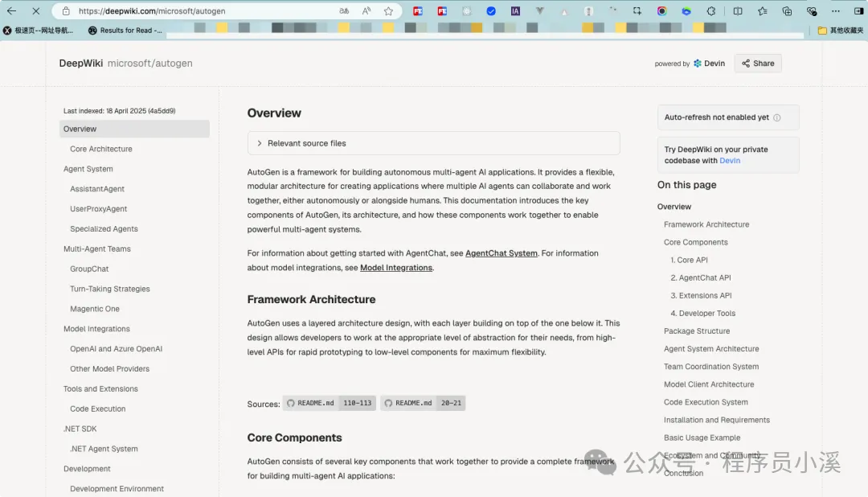Open Magentic One sidebar page
Image resolution: width=868 pixels, height=497 pixels.
(95, 309)
